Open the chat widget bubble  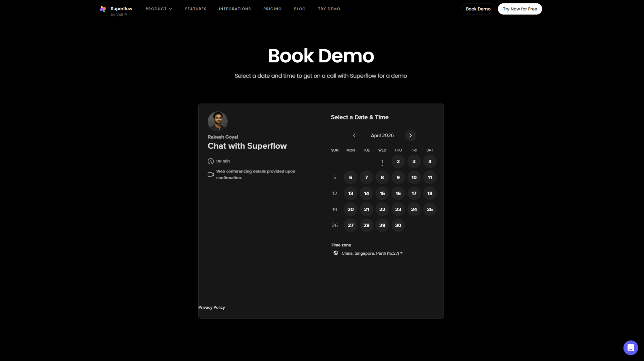click(x=630, y=348)
